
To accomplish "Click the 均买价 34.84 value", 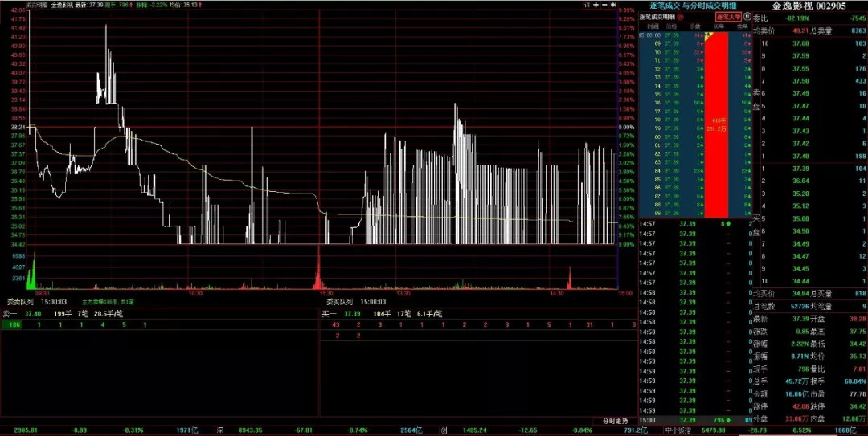I will [x=801, y=294].
